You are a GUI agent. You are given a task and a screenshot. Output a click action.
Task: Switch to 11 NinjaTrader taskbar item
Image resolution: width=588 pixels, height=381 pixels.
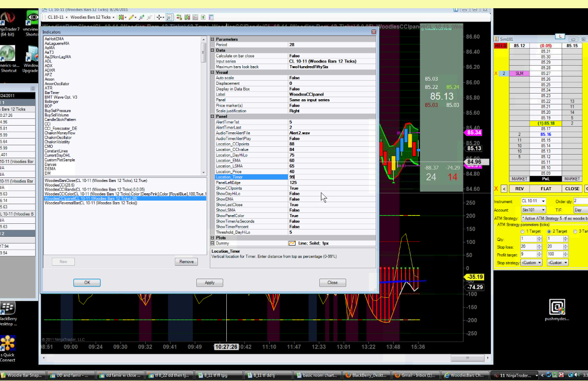point(515,375)
